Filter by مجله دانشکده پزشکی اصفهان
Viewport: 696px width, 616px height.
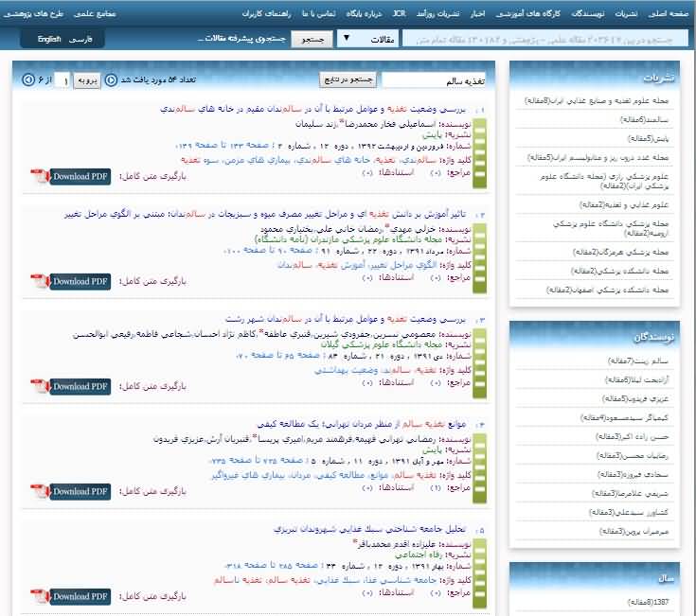(x=607, y=290)
